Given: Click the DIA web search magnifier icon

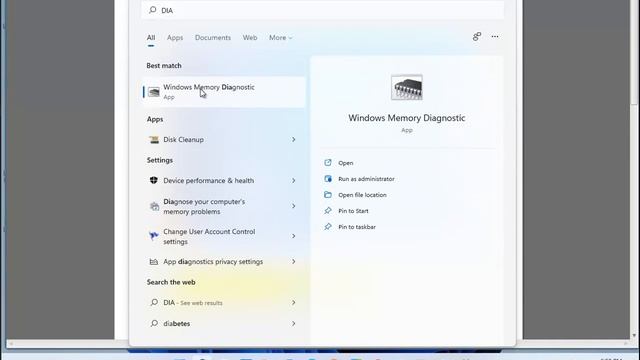Looking at the screenshot, I should (154, 302).
